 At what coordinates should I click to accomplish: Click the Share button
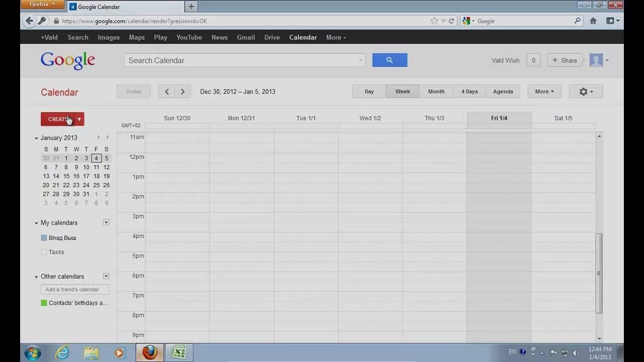tap(565, 60)
